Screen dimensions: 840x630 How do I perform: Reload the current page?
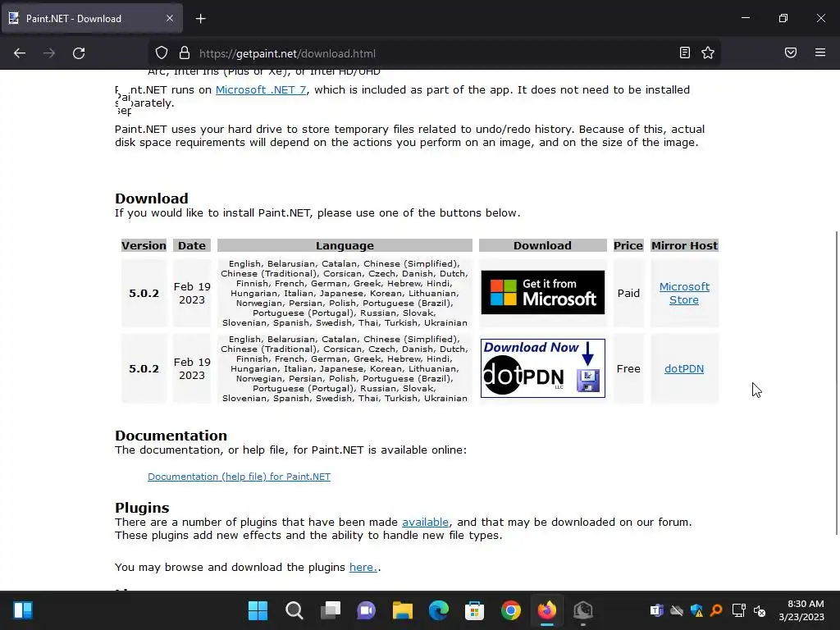[x=79, y=53]
